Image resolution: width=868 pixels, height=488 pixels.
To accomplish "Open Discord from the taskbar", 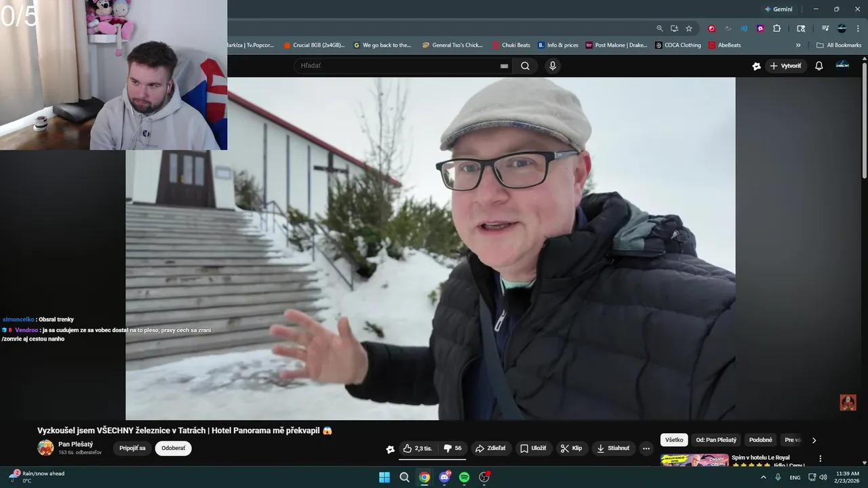I will 444,477.
